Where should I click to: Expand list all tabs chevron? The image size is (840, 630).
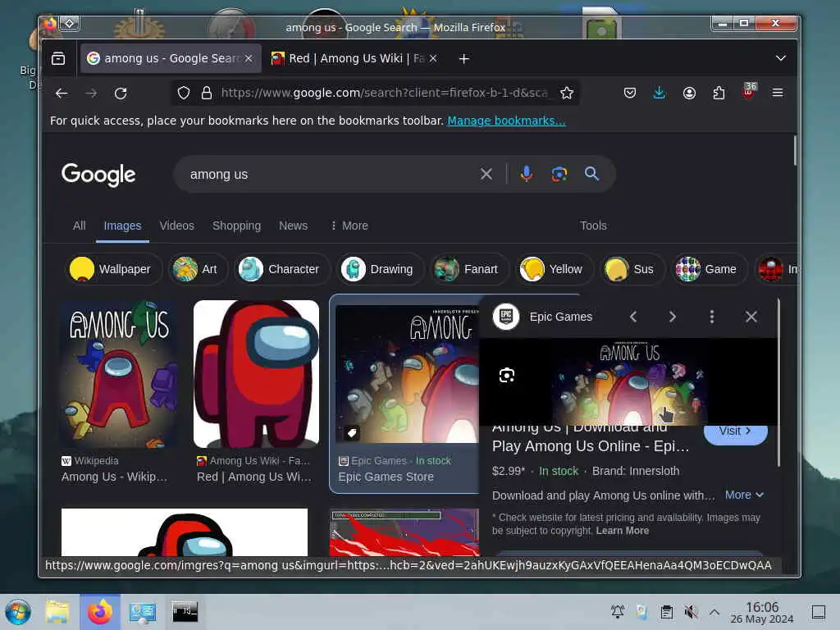click(x=781, y=58)
